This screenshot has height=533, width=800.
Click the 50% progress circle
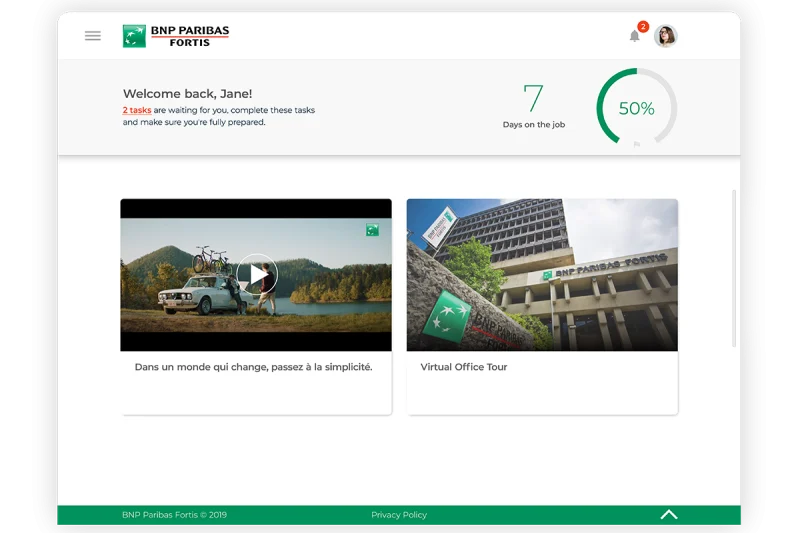tap(636, 108)
